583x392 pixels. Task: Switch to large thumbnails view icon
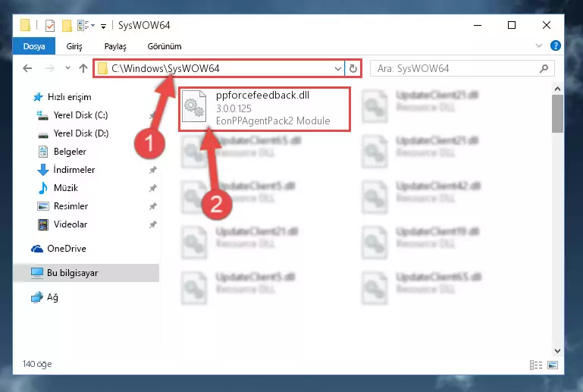coord(553,365)
